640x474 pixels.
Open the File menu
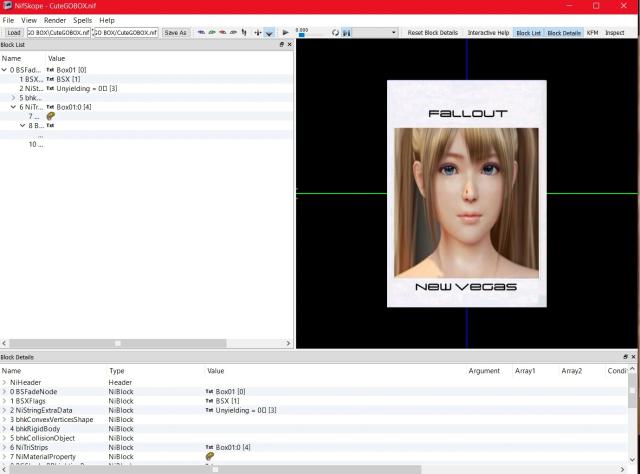pos(8,20)
